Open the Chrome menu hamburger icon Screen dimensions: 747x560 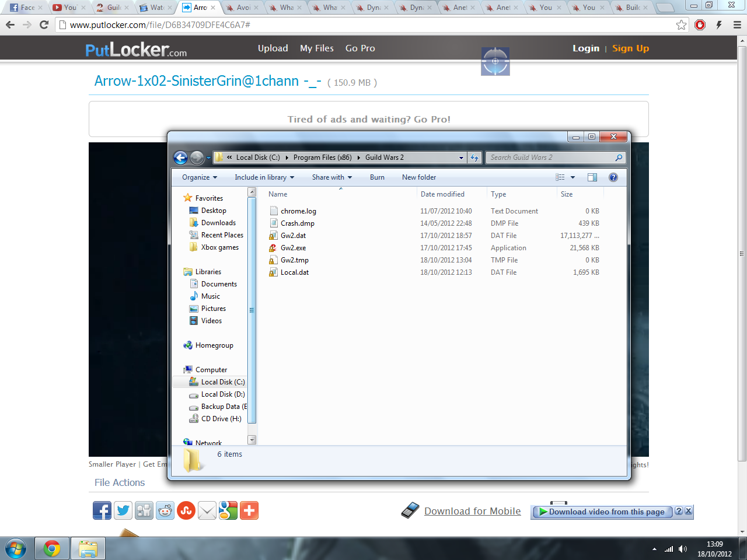tap(737, 24)
